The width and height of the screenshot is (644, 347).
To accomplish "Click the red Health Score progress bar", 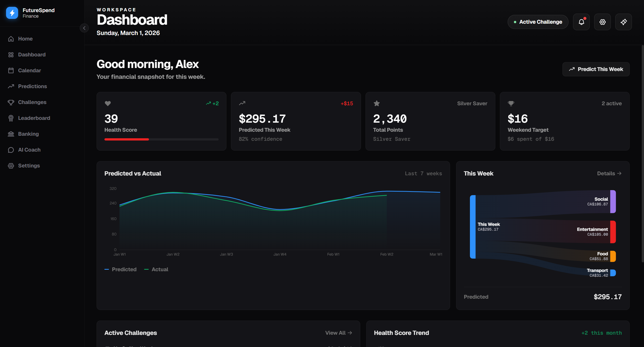I will (127, 139).
